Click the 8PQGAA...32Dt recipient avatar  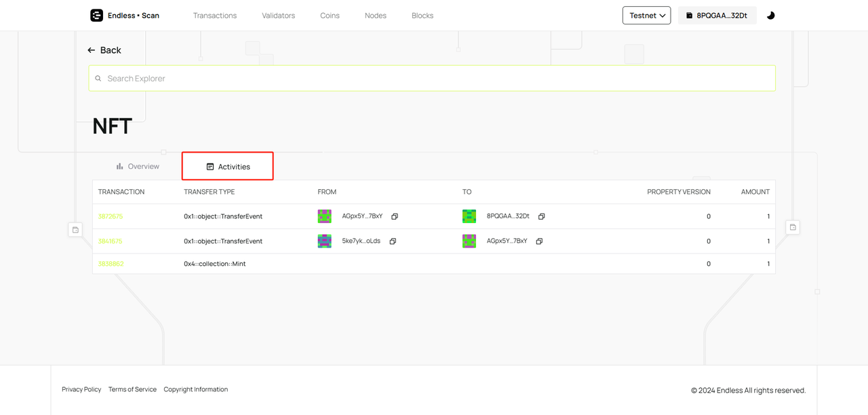click(x=469, y=216)
